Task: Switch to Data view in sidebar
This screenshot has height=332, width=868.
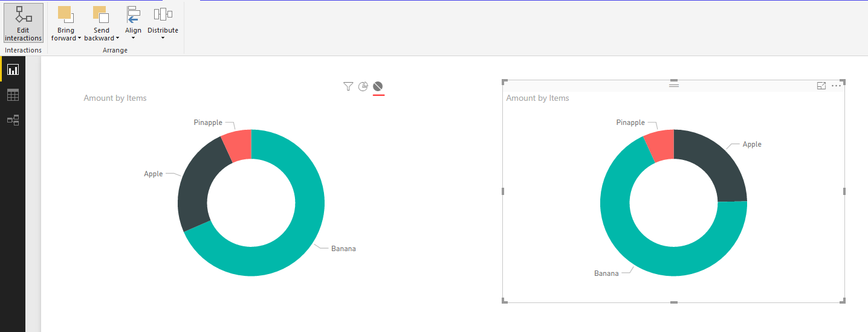Action: pyautogui.click(x=13, y=95)
